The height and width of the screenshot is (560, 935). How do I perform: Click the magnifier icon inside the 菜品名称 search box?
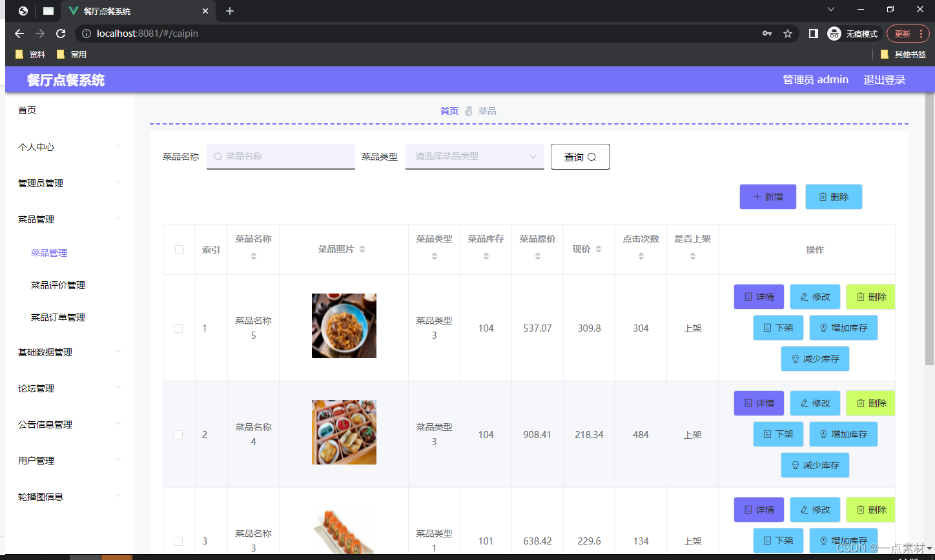click(x=217, y=157)
